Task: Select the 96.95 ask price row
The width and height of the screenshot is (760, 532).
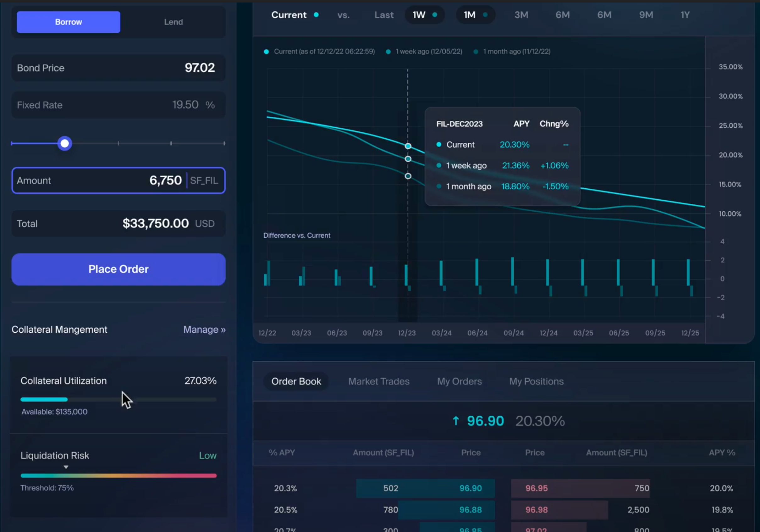Action: (x=536, y=488)
